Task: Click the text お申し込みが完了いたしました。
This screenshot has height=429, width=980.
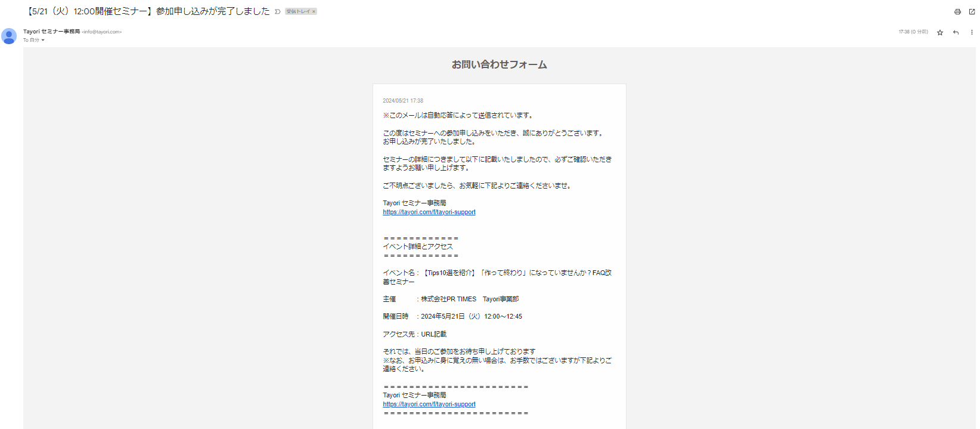Action: [x=429, y=141]
